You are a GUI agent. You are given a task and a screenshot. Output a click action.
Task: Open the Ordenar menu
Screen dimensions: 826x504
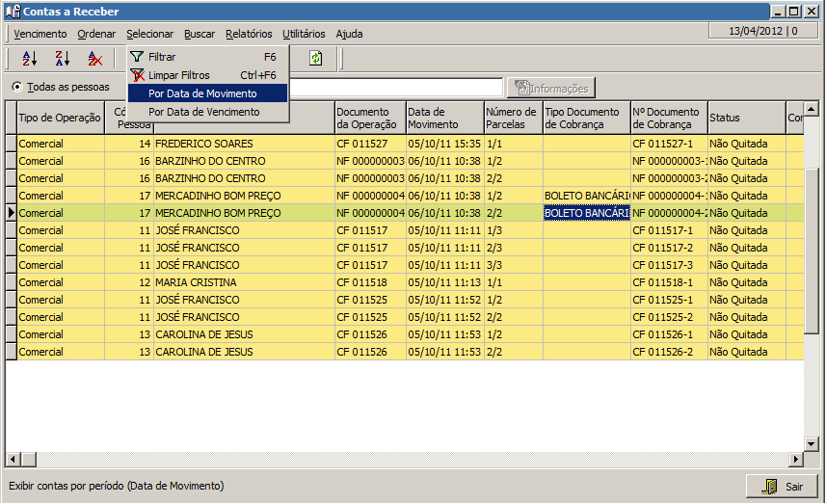(96, 34)
